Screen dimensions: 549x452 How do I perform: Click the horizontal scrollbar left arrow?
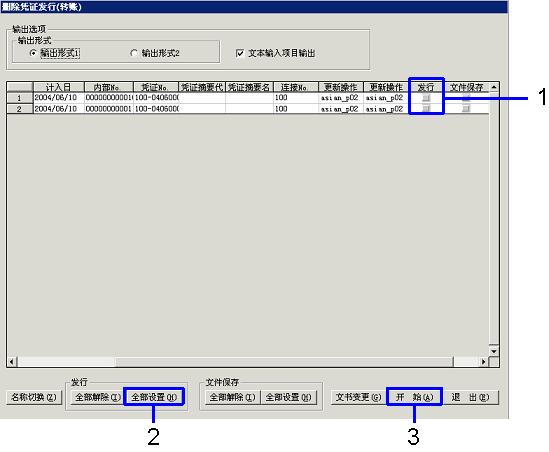point(12,362)
